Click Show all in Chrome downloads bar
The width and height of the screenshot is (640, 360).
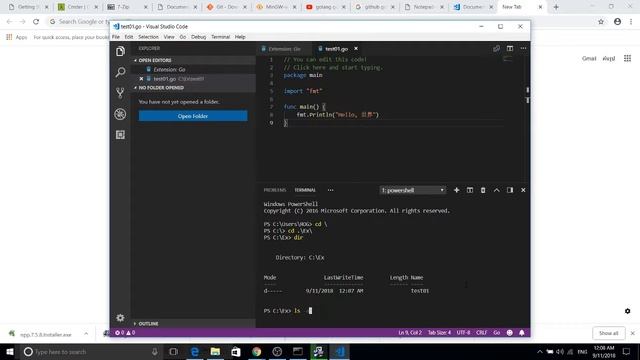tap(608, 333)
